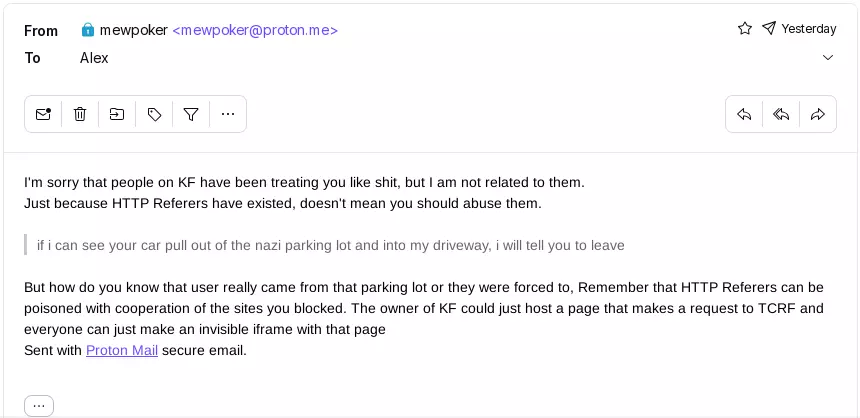Expand message details chevron
Viewport: 860px width, 418px height.
click(828, 58)
